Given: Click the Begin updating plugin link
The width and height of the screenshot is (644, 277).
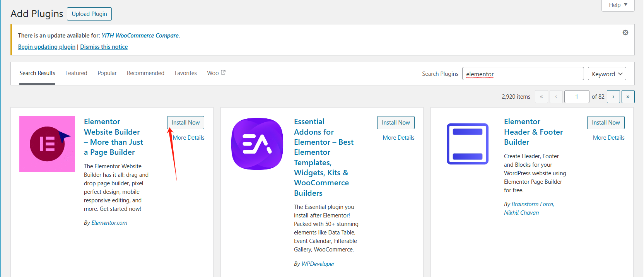Looking at the screenshot, I should tap(47, 47).
